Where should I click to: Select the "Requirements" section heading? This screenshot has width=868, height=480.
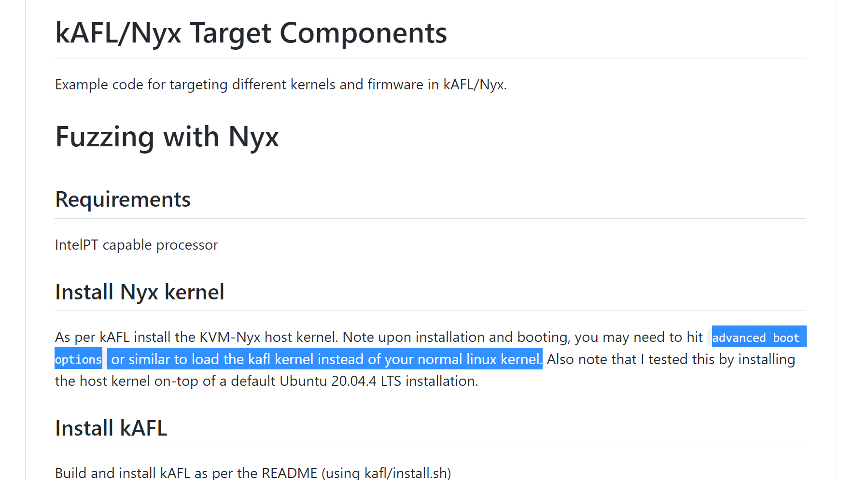[x=123, y=199]
